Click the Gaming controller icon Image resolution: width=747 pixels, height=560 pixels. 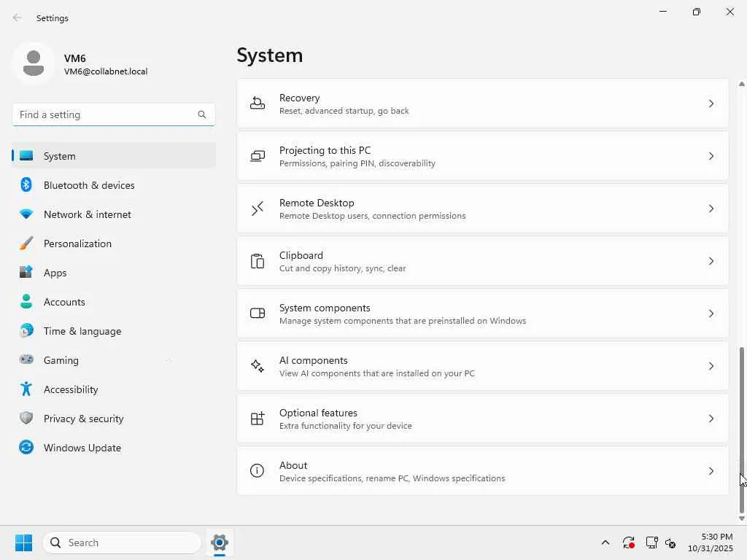pos(26,359)
